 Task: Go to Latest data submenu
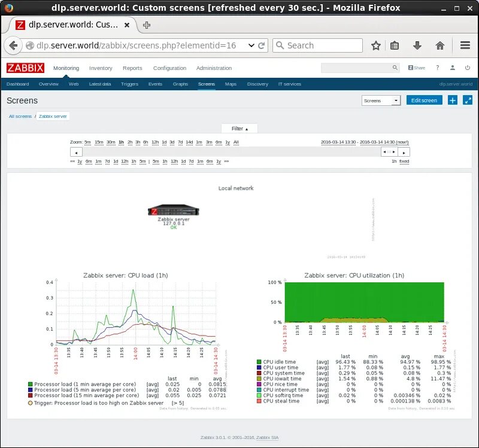tap(100, 84)
